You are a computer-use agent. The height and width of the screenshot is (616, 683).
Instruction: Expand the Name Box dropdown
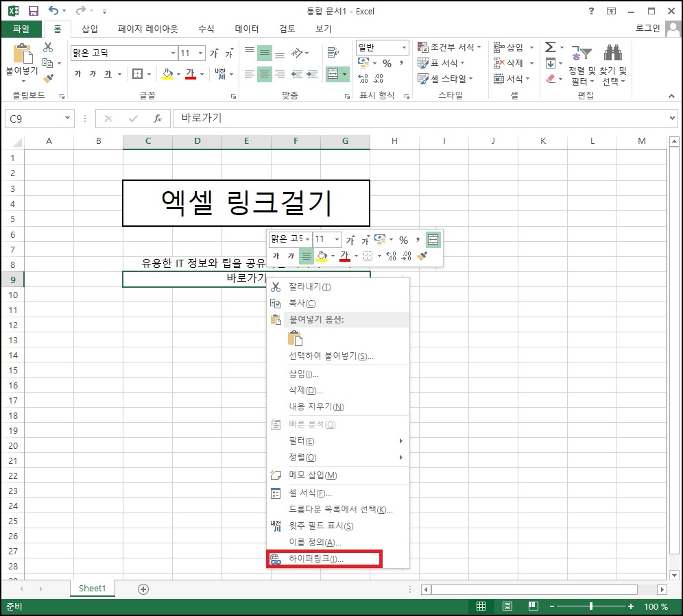click(x=67, y=119)
